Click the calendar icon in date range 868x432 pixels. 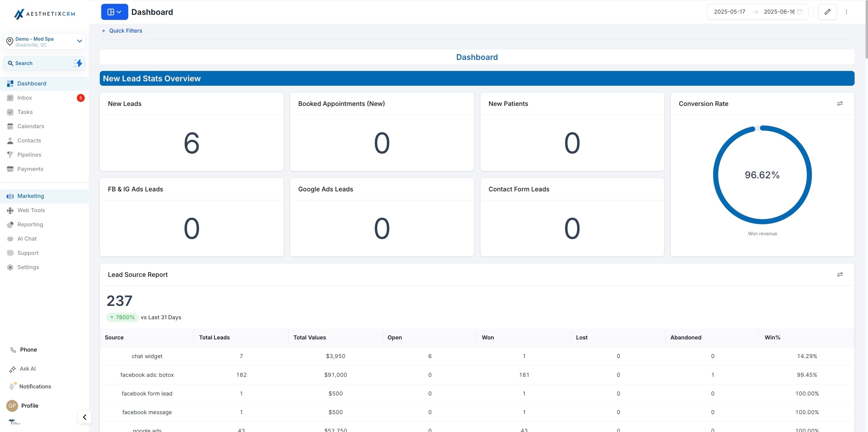pyautogui.click(x=800, y=12)
